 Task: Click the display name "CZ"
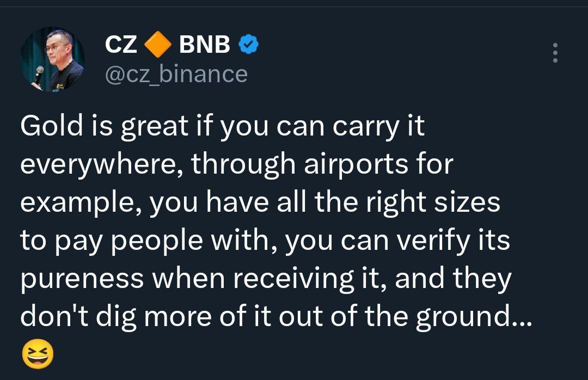coord(120,45)
